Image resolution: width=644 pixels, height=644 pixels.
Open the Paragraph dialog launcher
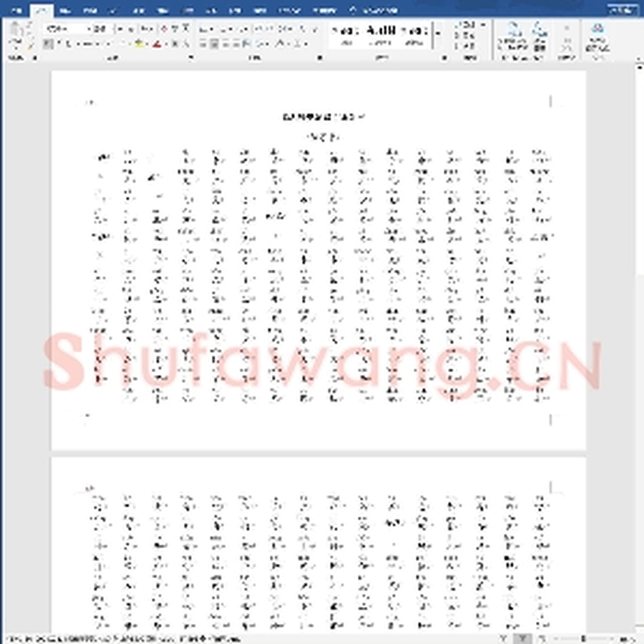pyautogui.click(x=319, y=58)
